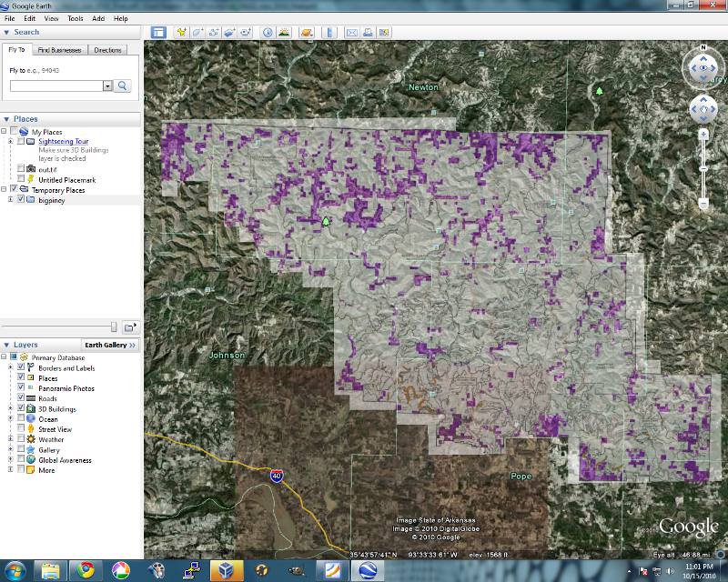Collapse the Layers panel triangle
The height and width of the screenshot is (582, 728).
pyautogui.click(x=6, y=345)
